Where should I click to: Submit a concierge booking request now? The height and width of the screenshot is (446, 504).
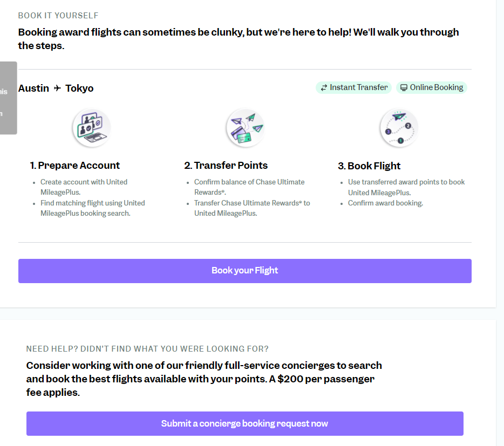click(x=244, y=423)
